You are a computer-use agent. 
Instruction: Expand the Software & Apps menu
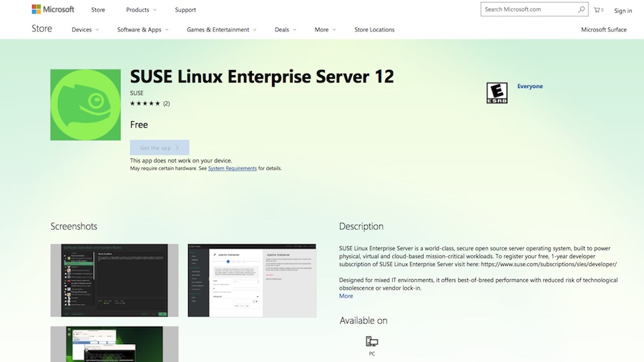(142, 29)
